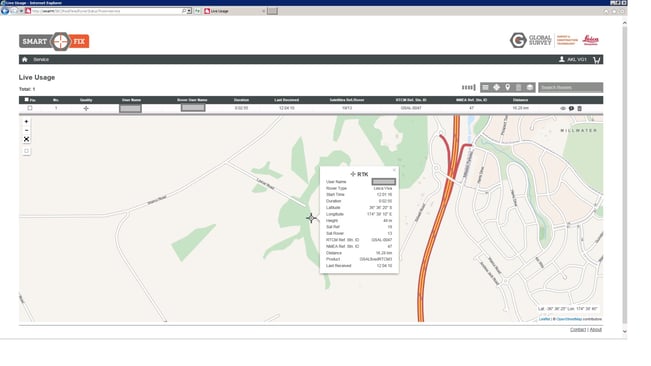This screenshot has width=651, height=366.
Task: Go to the Home icon in the navigation bar
Action: coord(25,59)
